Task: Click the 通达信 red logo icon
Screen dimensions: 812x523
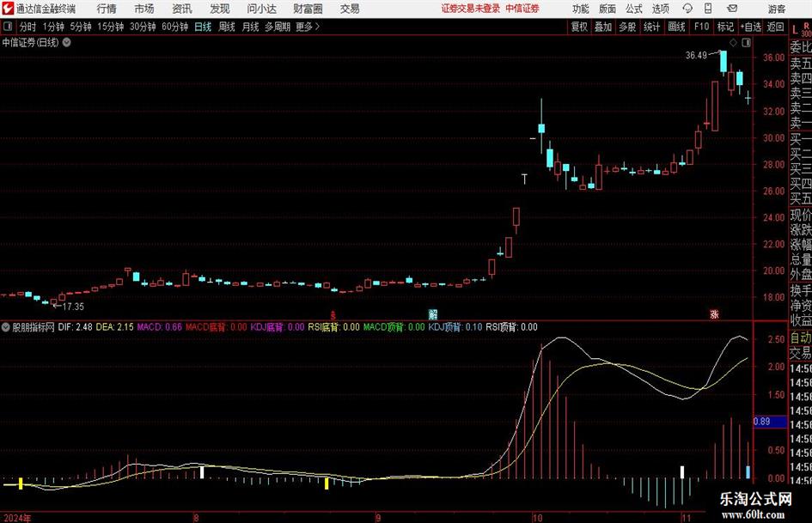Action: click(x=8, y=9)
